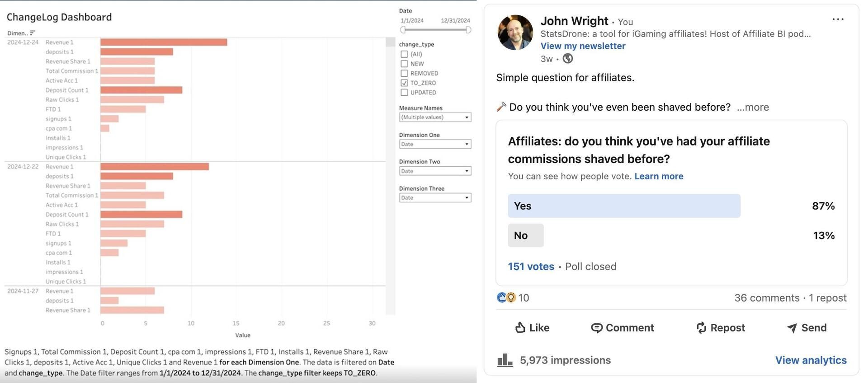868x383 pixels.
Task: Click the globe visibility icon
Action: [x=568, y=59]
